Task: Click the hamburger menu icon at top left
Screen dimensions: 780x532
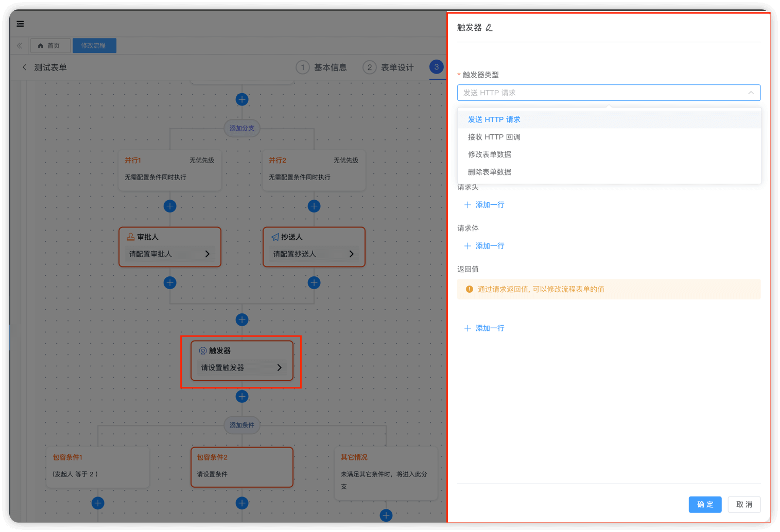Action: point(20,24)
